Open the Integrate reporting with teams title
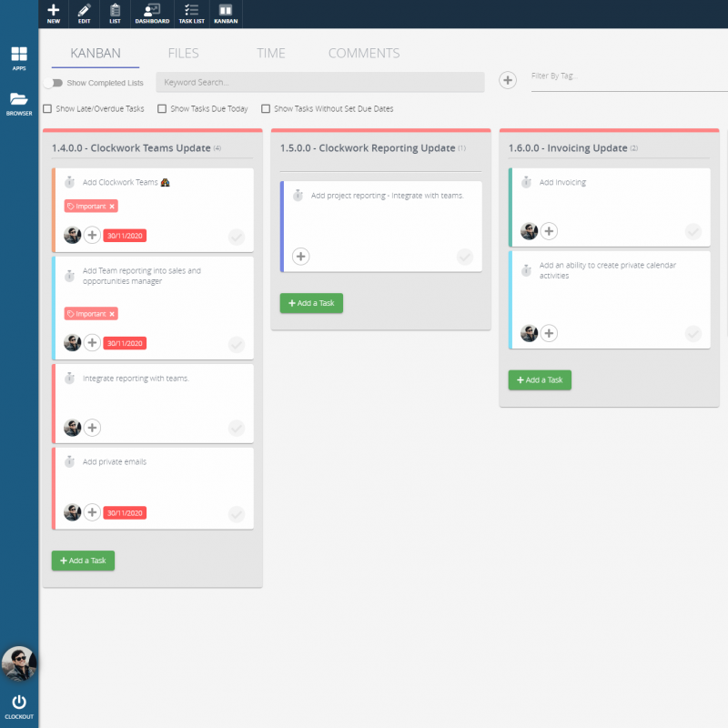728x728 pixels. [136, 379]
